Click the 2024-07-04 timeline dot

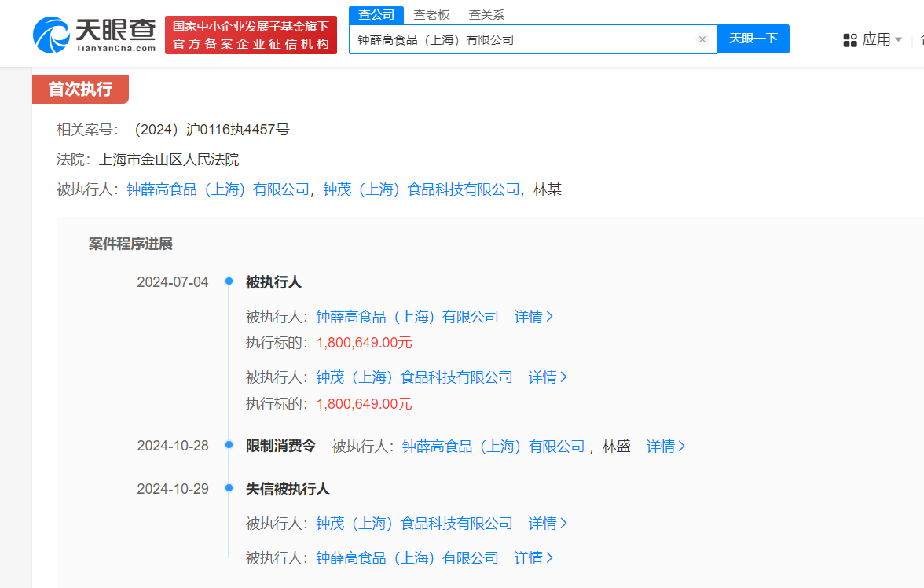[x=229, y=281]
